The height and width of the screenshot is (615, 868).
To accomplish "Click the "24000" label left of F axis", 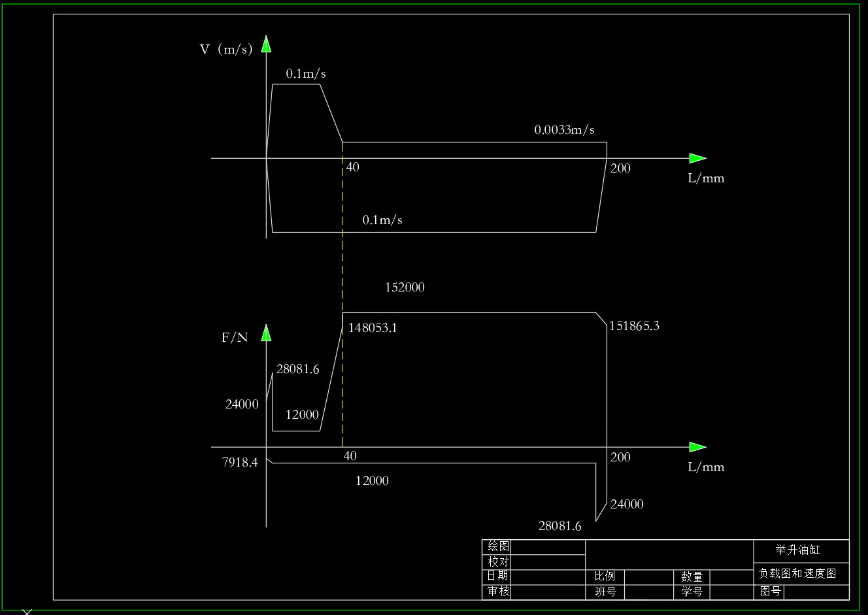I will click(242, 405).
